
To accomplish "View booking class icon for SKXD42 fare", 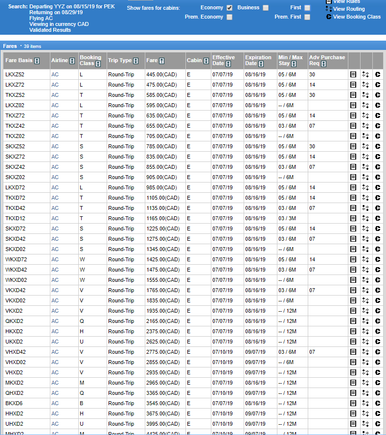I will coord(378,239).
